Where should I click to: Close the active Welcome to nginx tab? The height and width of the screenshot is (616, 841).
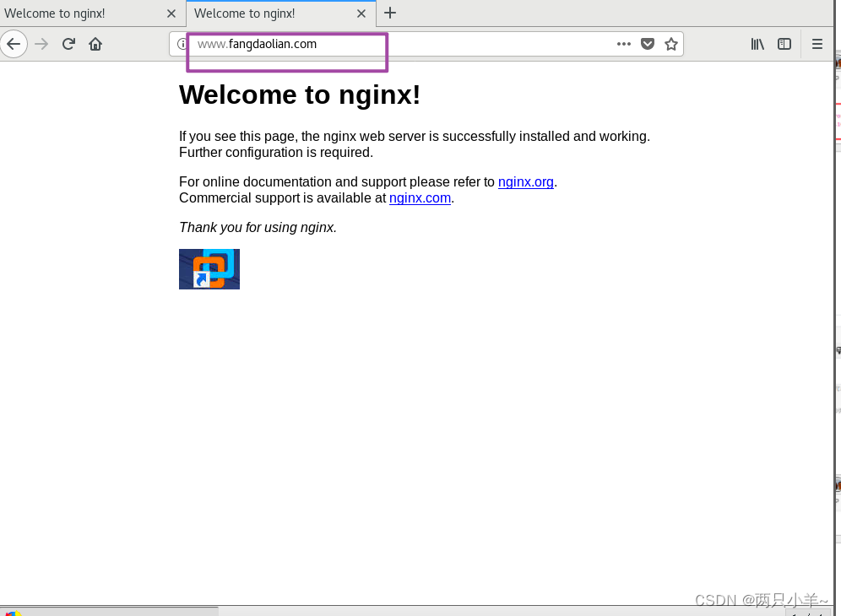tap(361, 14)
